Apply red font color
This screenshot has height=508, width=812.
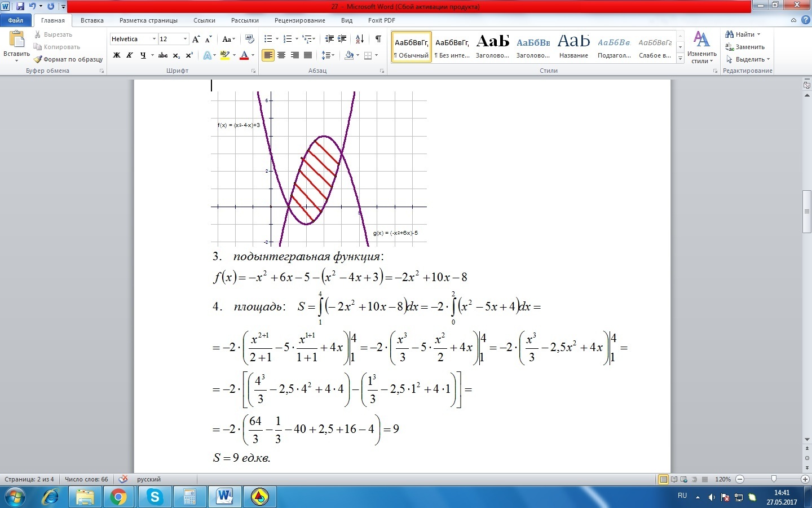pyautogui.click(x=244, y=55)
